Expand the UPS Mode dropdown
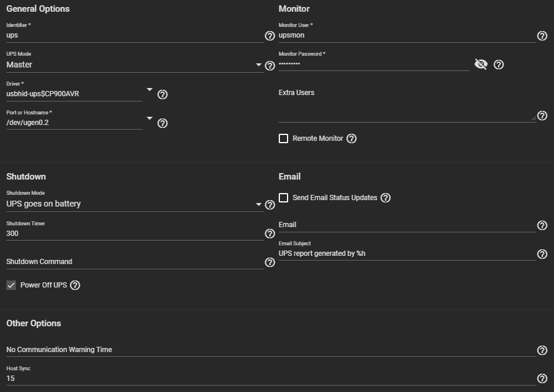This screenshot has width=554, height=392. click(259, 65)
